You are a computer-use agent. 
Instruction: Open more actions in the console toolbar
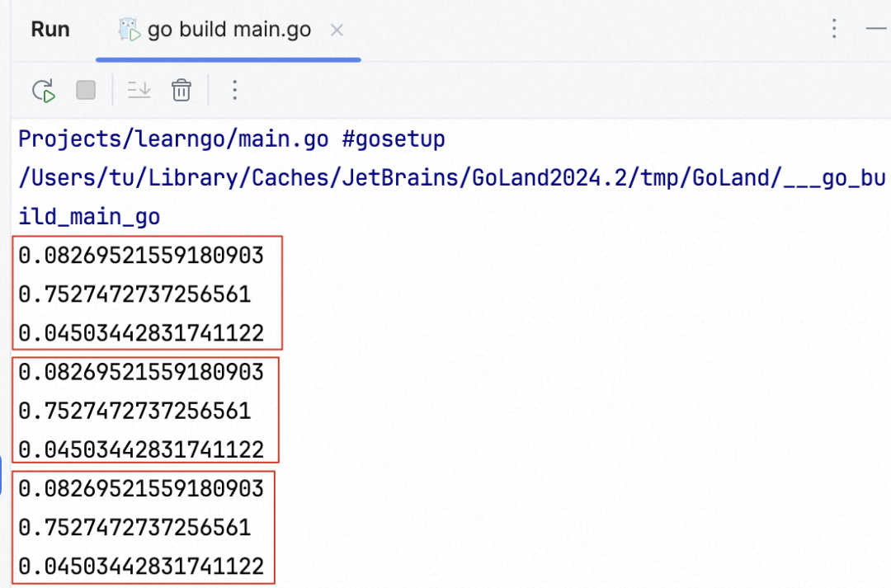pyautogui.click(x=234, y=91)
